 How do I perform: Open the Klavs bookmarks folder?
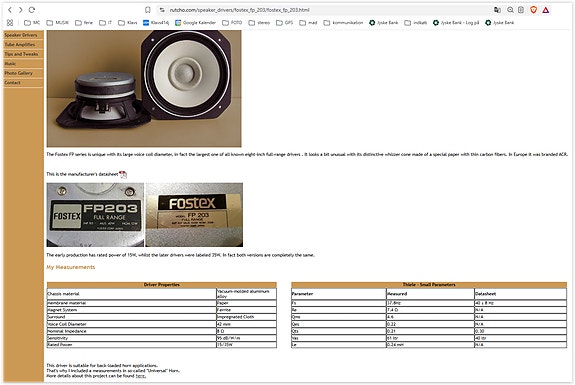pyautogui.click(x=128, y=23)
